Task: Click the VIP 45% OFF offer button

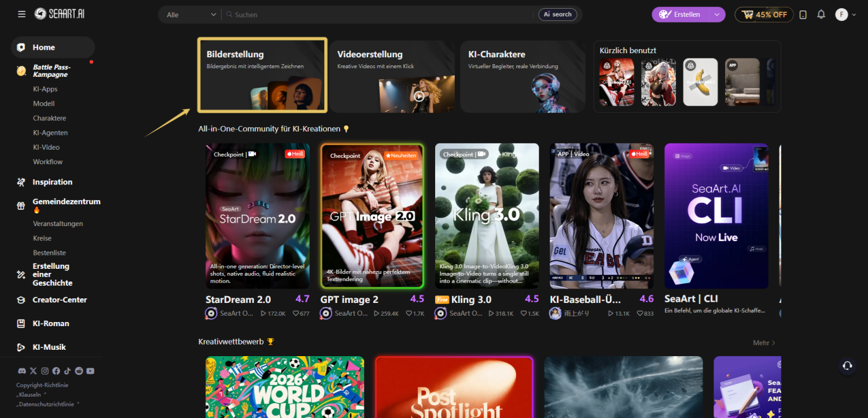Action: [x=764, y=14]
